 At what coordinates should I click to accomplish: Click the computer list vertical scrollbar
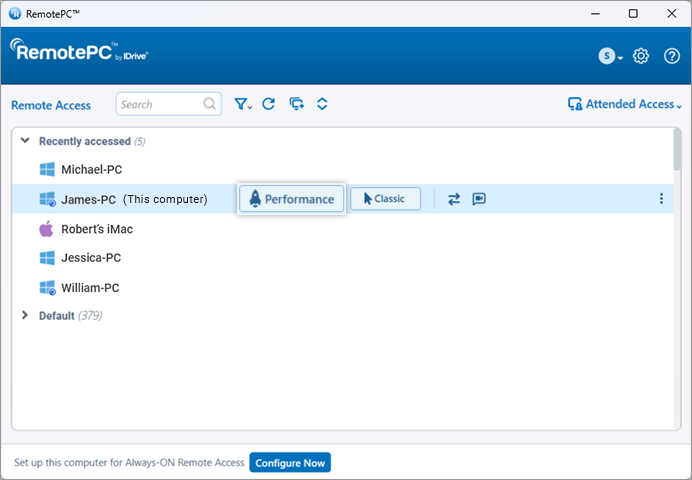677,150
